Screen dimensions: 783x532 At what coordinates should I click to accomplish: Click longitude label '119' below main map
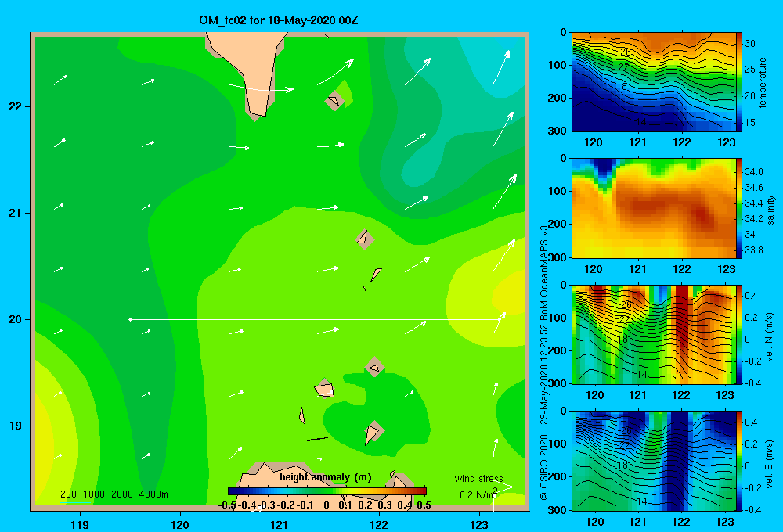(80, 524)
